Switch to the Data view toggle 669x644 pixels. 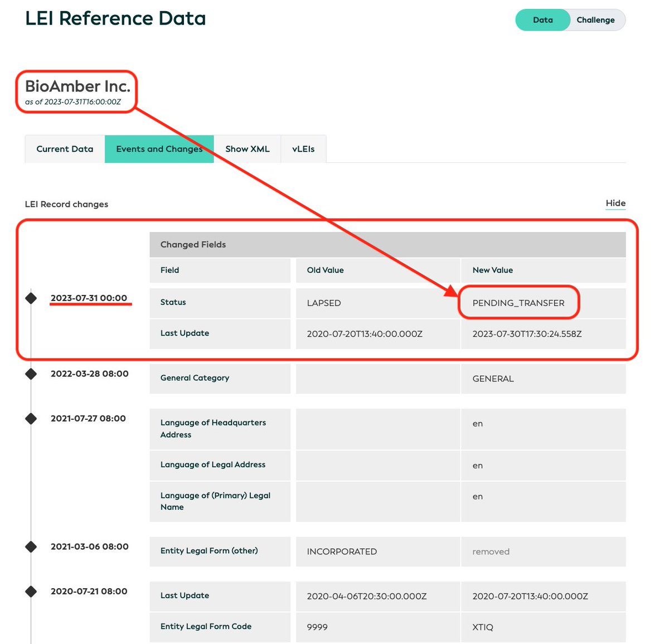(542, 20)
